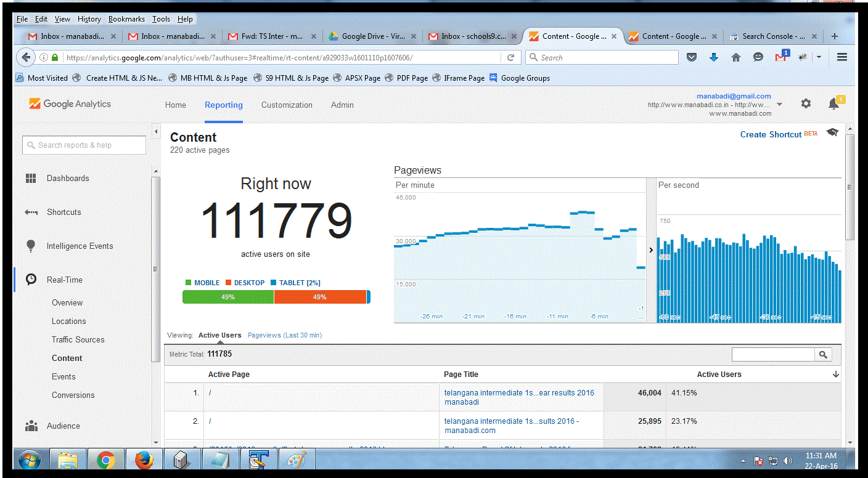Show hidden system tray icons arrow
This screenshot has width=868, height=478.
(743, 461)
